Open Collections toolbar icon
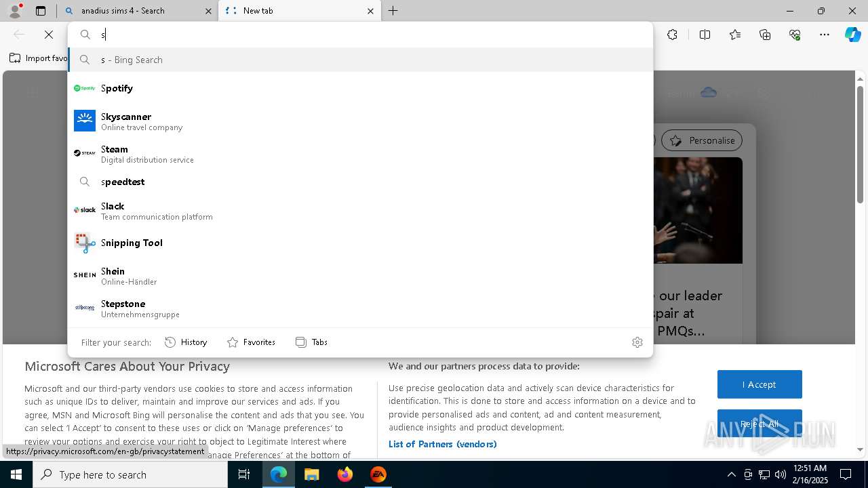The height and width of the screenshot is (488, 868). coord(765,35)
